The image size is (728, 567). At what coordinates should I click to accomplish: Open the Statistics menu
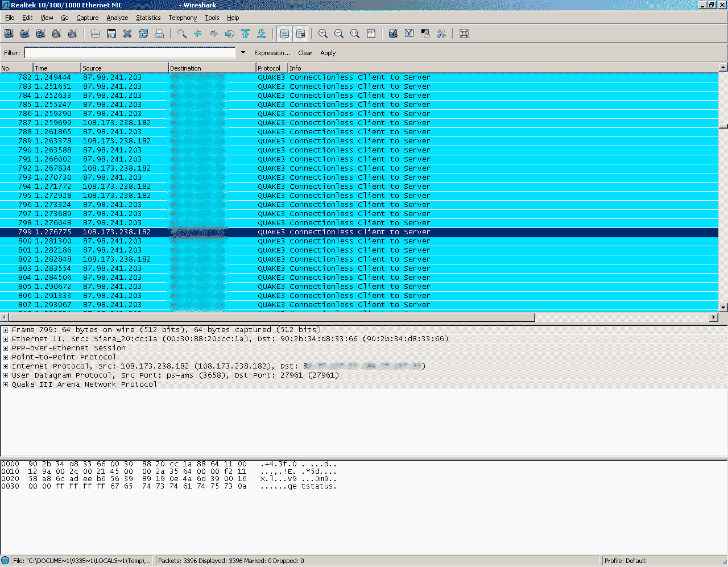tap(148, 18)
